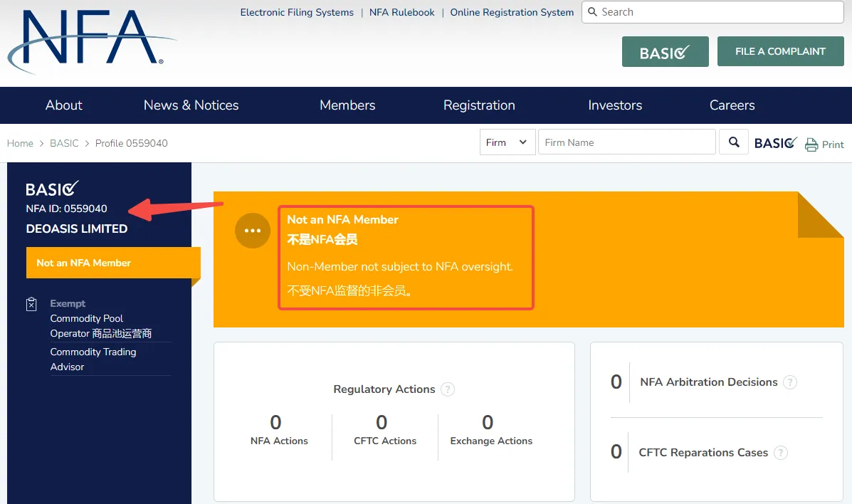Focus the Firm Name input field

click(626, 142)
